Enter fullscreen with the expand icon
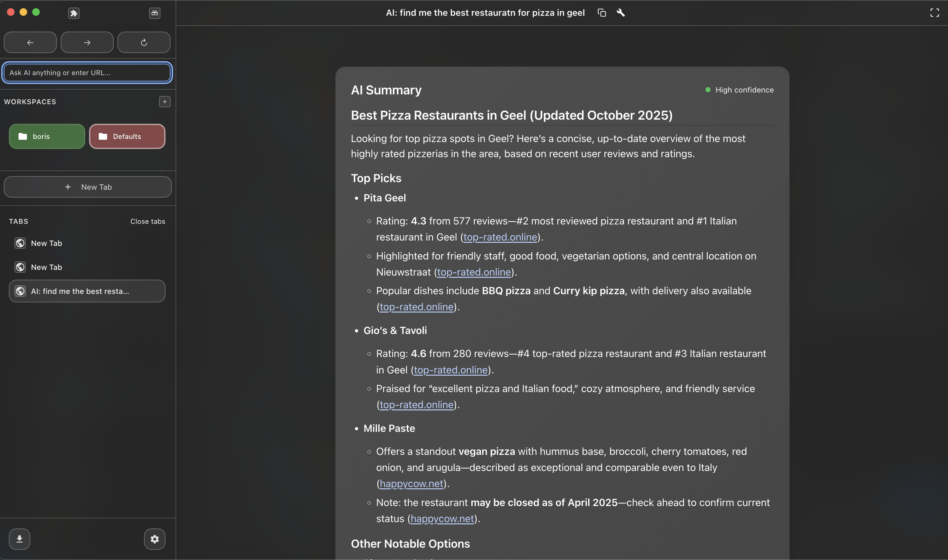Screen dimensions: 948x560 pyautogui.click(x=934, y=12)
